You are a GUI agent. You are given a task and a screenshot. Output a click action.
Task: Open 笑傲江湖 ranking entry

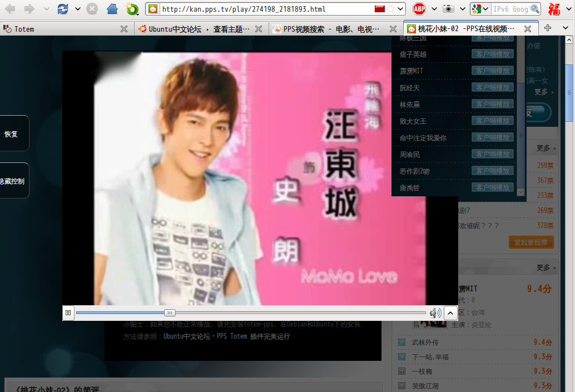tap(425, 386)
